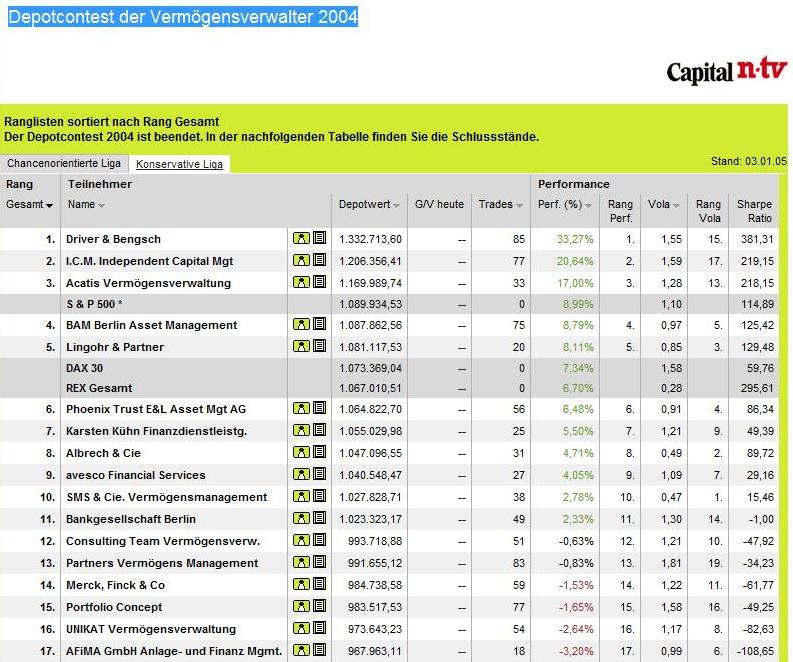Switch to Chancenorientierte Liga tab
The width and height of the screenshot is (793, 662).
(x=64, y=163)
